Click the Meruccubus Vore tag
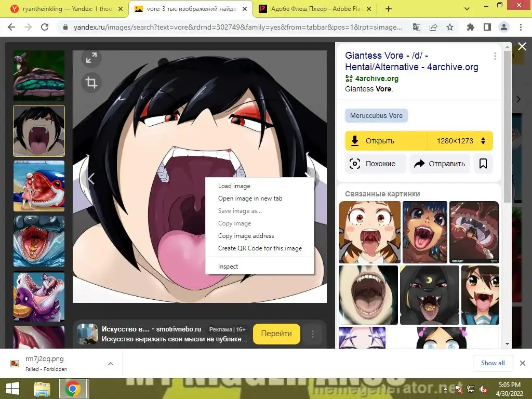 pos(376,116)
